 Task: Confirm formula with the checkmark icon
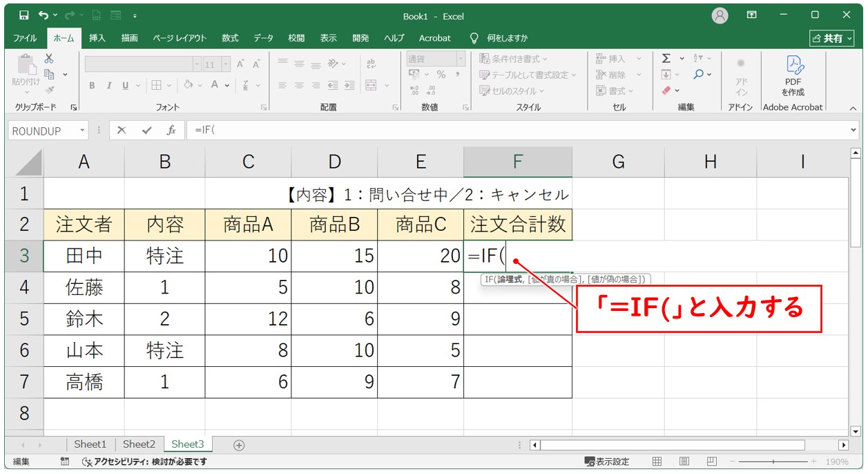coord(146,131)
